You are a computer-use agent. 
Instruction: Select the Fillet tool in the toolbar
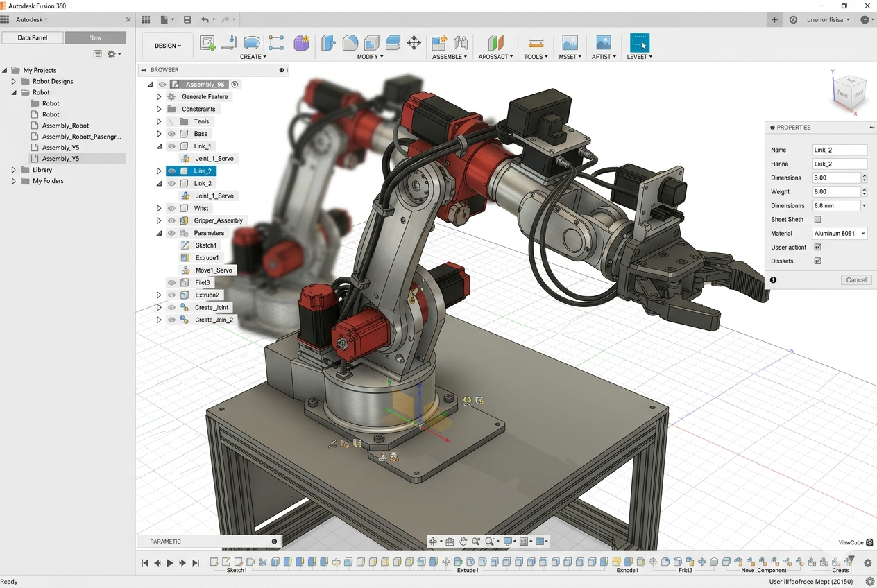point(349,43)
